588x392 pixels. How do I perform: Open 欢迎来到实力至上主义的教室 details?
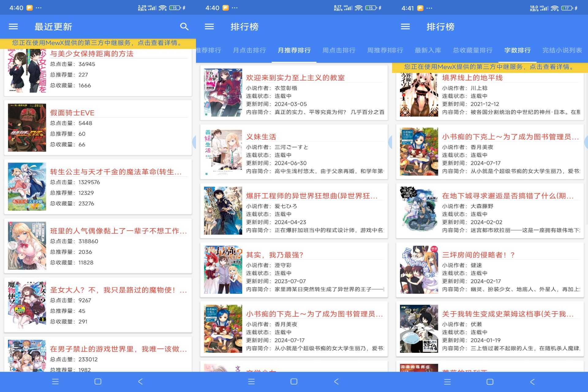pos(295,78)
